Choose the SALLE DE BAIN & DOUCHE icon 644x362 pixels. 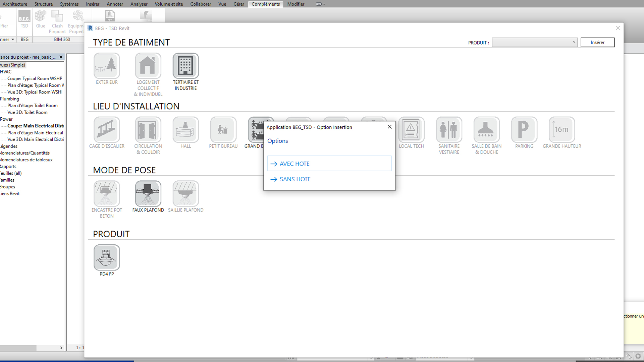(486, 130)
